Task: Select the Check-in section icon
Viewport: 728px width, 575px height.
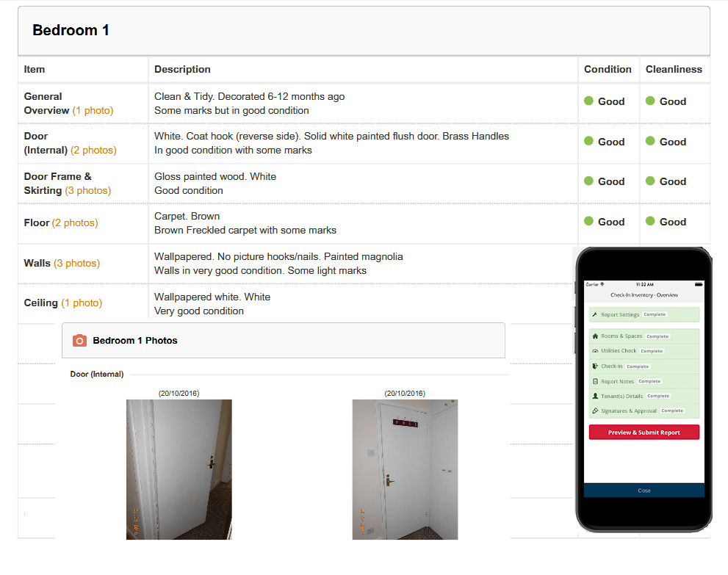Action: pyautogui.click(x=595, y=366)
